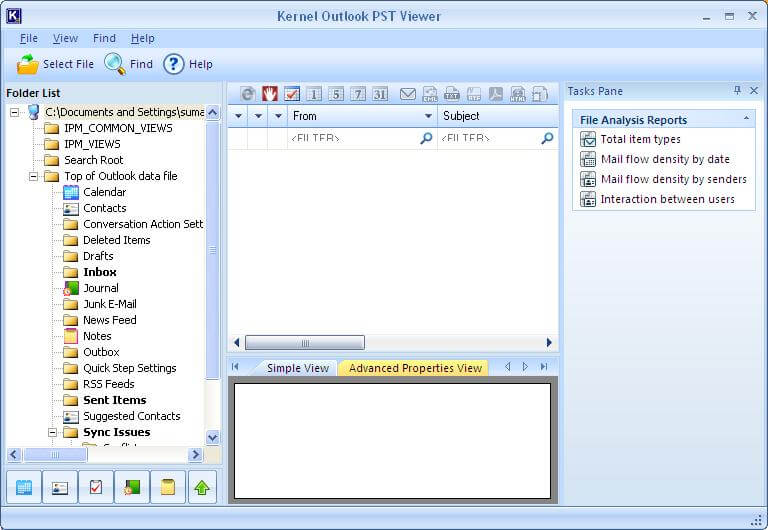768x530 pixels.
Task: Click the Select File toolbar button
Action: (55, 64)
